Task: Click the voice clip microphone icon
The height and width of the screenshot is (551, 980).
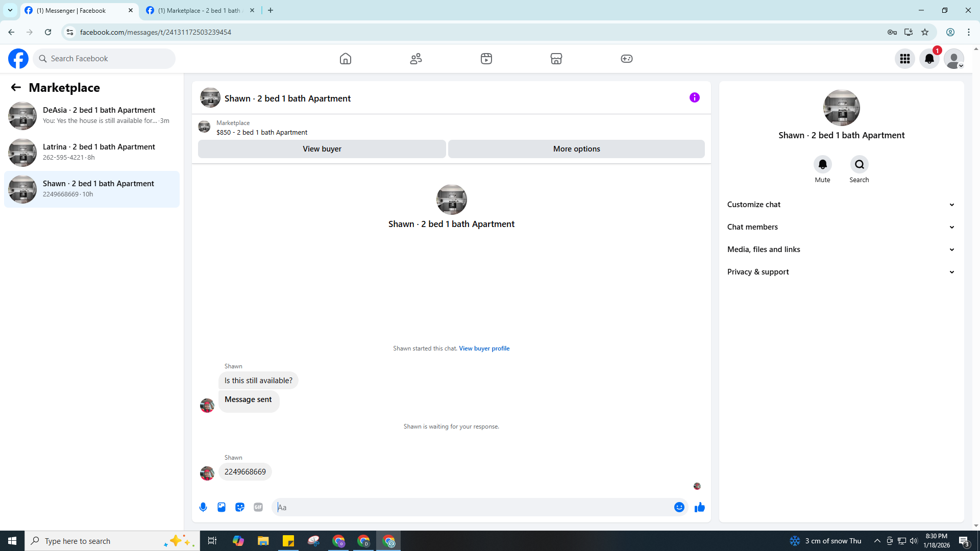Action: (x=203, y=507)
